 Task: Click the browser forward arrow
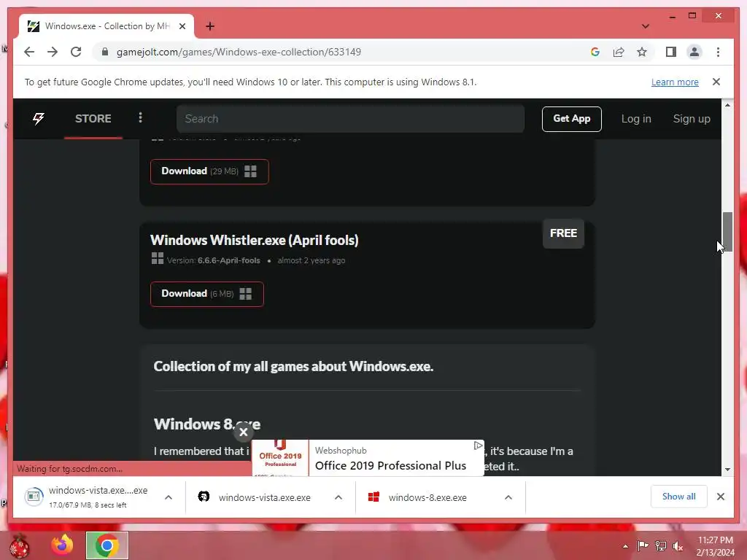pos(53,52)
